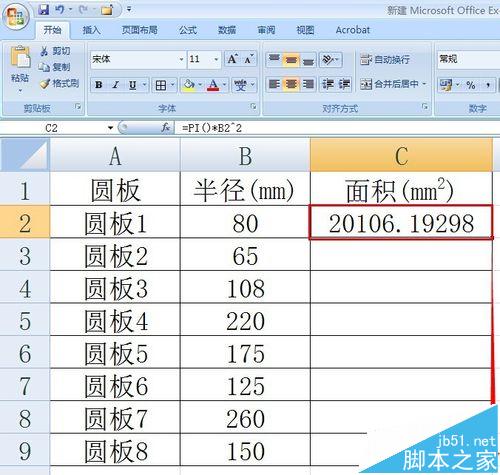The width and height of the screenshot is (500, 475).
Task: Click formula bar with =PI()*B2^2
Action: coord(337,128)
